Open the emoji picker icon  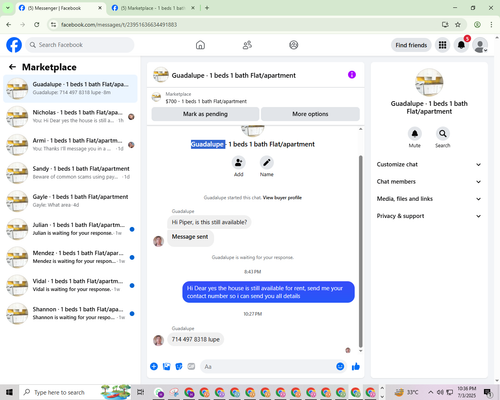pos(340,367)
